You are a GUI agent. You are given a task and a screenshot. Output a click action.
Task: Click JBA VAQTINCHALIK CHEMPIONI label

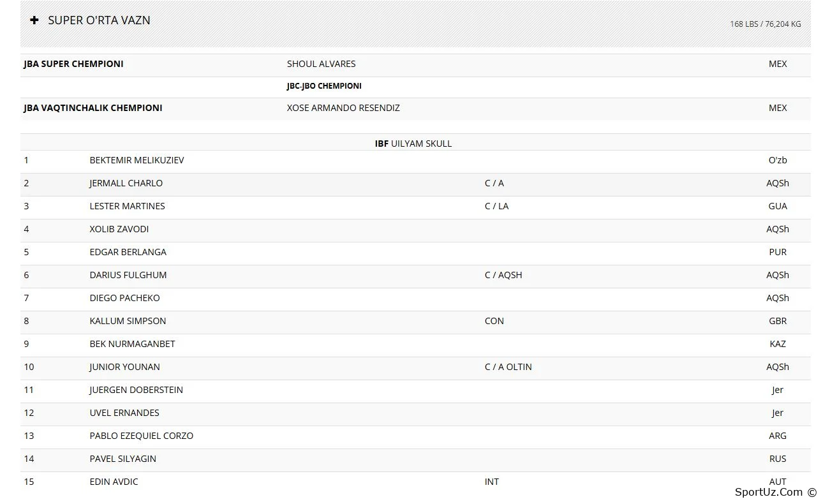(93, 108)
